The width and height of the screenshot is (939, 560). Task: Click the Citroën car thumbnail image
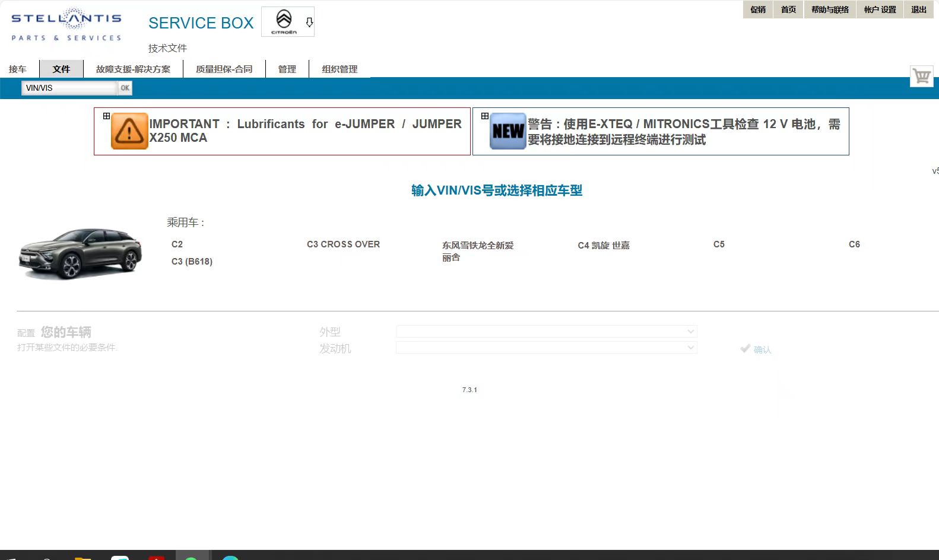click(x=80, y=253)
